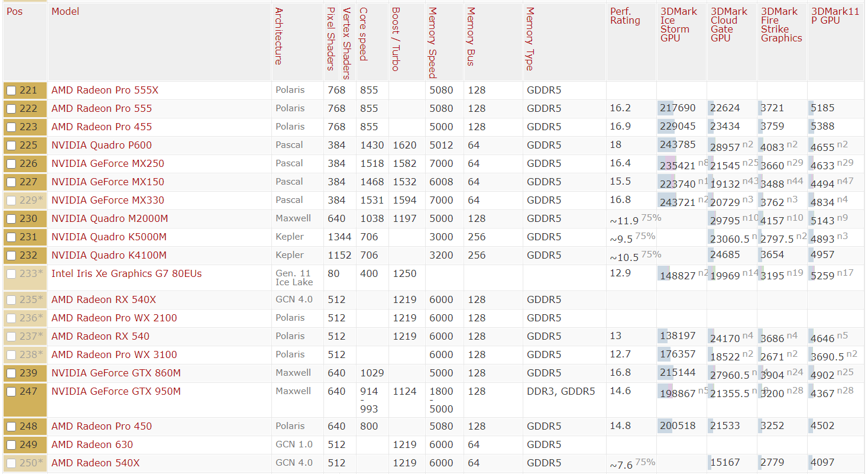Open AMD Radeon 540X link
The image size is (868, 474).
tap(95, 463)
